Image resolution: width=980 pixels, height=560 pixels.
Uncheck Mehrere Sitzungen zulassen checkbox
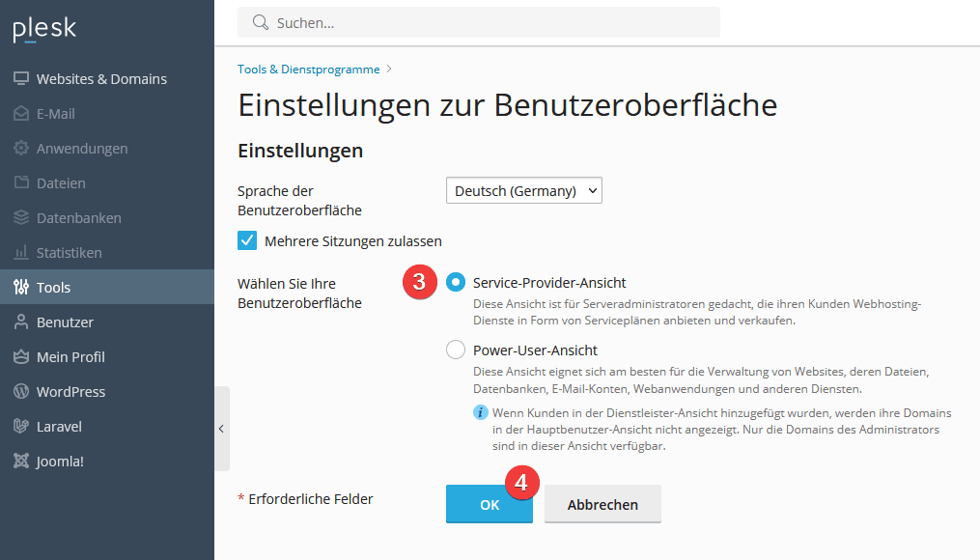click(x=247, y=240)
